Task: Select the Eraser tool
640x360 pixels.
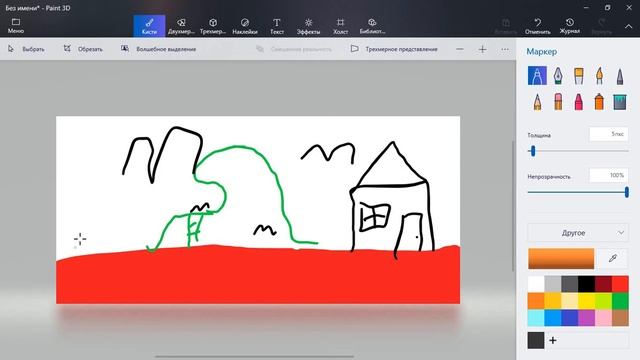Action: [558, 102]
